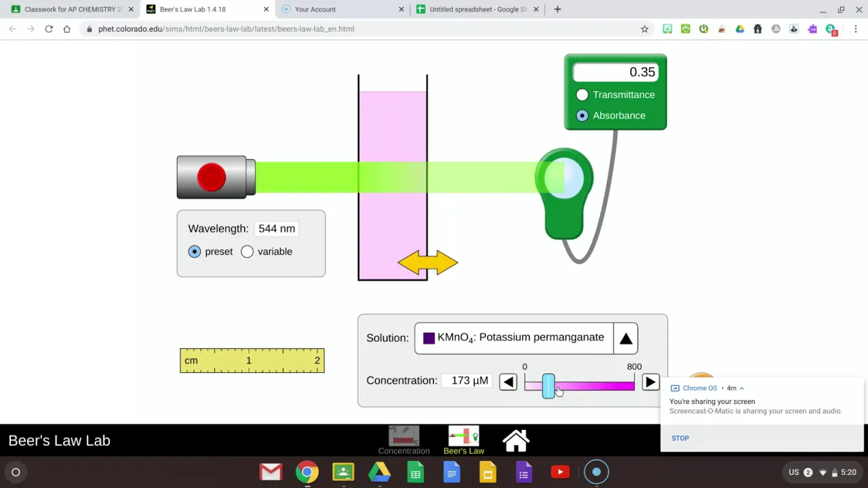Open the Concentration screen thumbnail
Screen dimensions: 868x488
(x=404, y=441)
